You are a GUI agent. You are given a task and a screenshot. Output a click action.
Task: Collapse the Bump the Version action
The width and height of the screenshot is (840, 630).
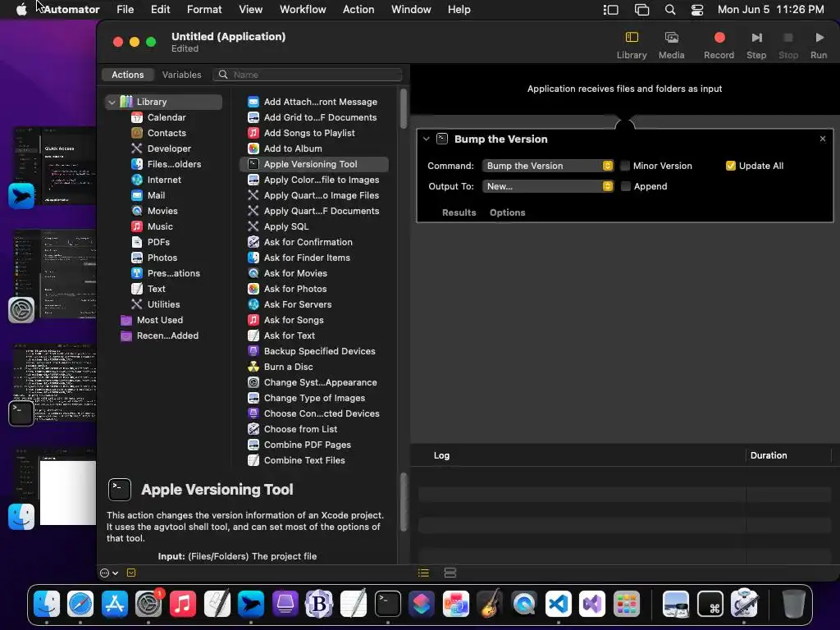(x=427, y=139)
